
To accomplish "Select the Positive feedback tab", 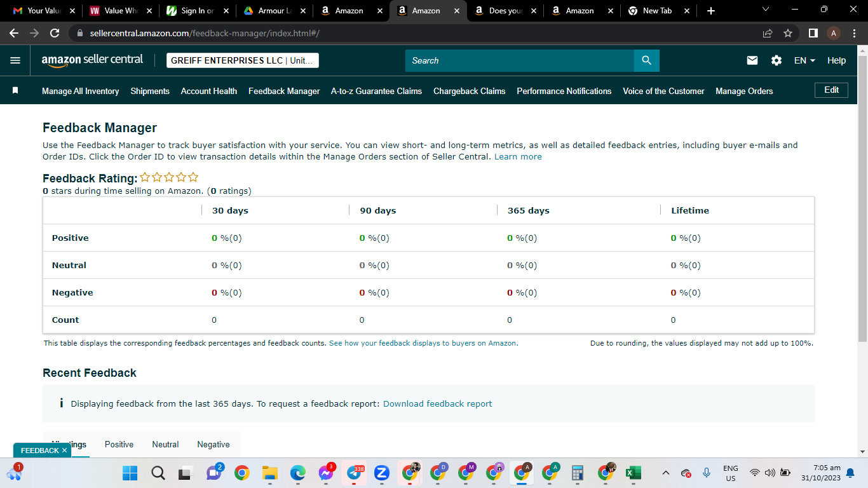I will click(119, 444).
